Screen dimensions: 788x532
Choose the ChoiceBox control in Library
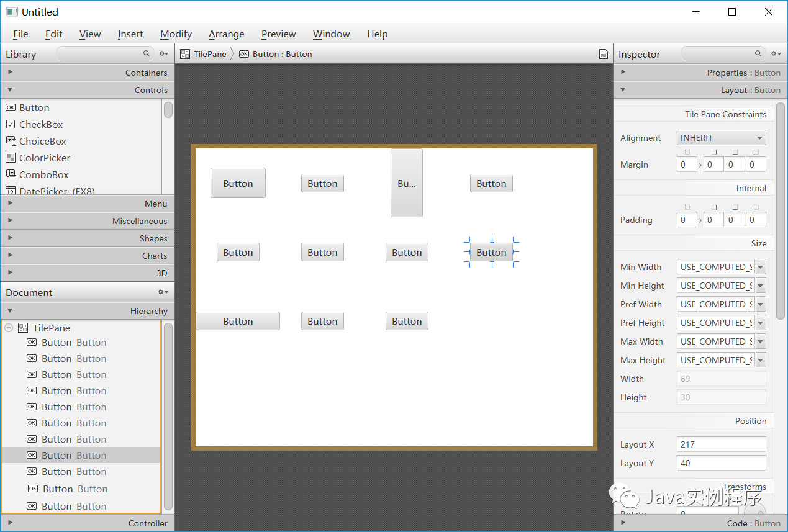click(42, 141)
